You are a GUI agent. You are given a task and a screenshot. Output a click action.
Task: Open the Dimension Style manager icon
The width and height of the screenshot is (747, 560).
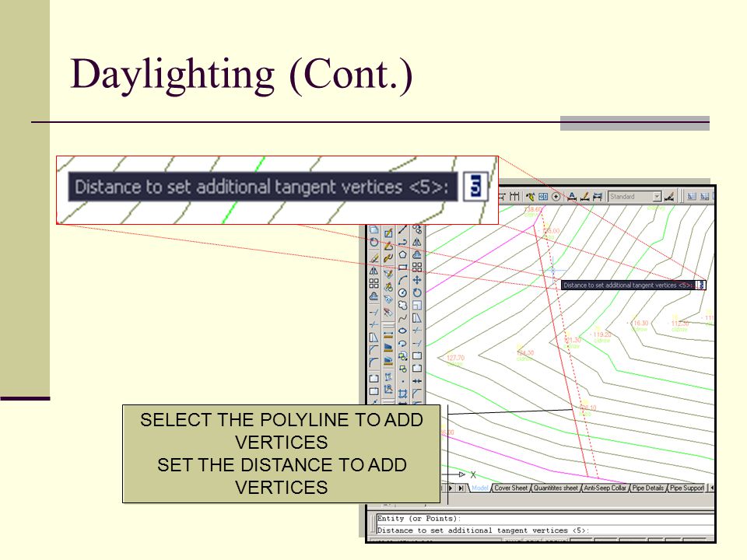click(x=669, y=196)
